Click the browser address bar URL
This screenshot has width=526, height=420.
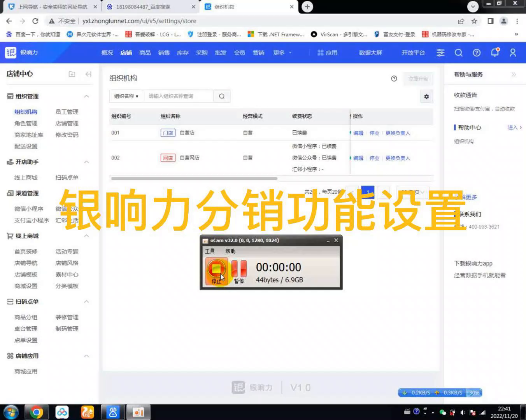click(x=139, y=21)
